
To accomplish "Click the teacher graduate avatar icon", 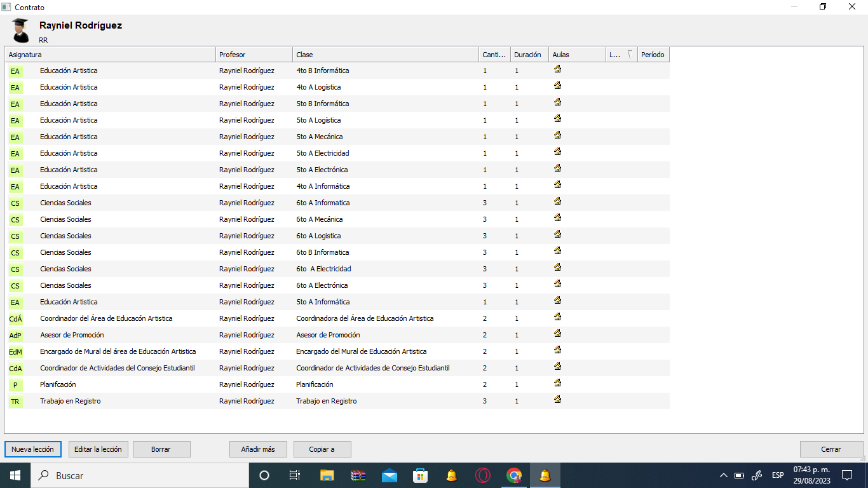I will (20, 30).
